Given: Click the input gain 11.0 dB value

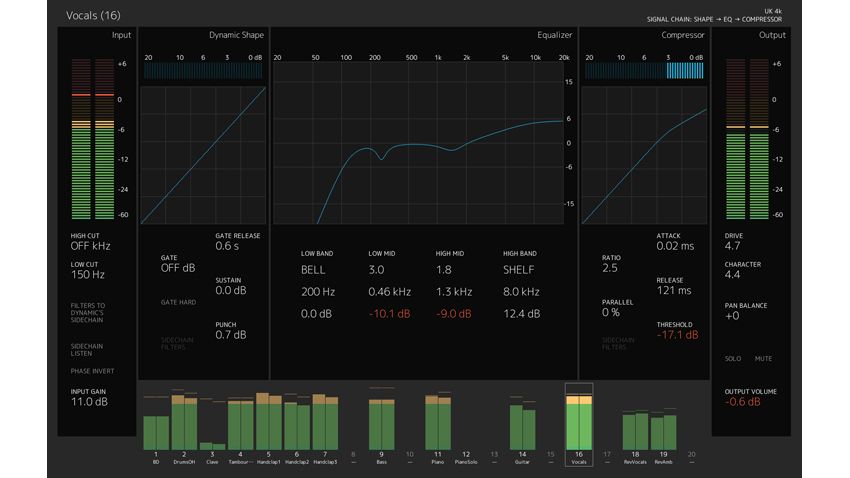Looking at the screenshot, I should 89,402.
